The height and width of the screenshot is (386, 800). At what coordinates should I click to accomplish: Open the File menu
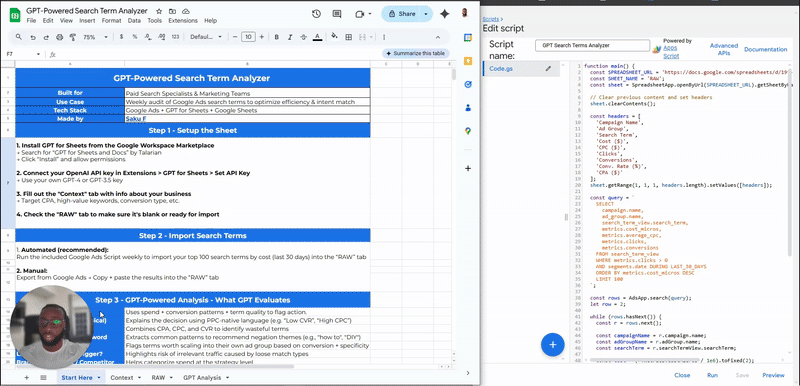[x=32, y=21]
